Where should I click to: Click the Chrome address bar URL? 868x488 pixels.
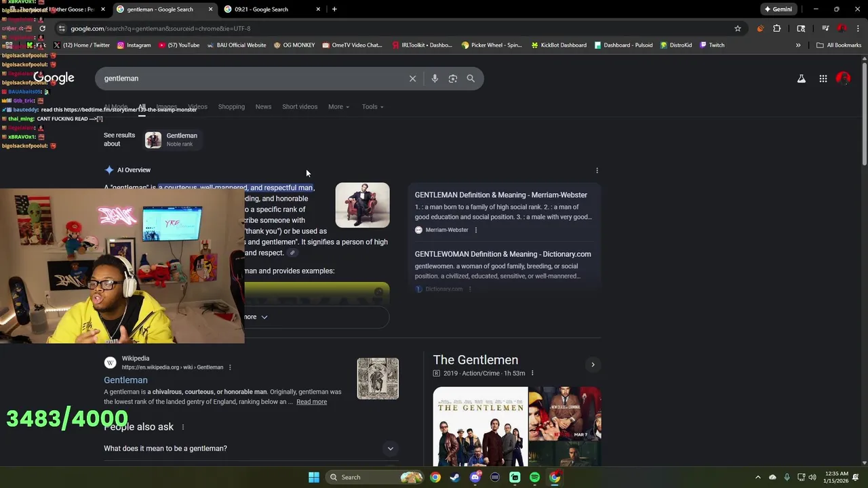point(161,28)
